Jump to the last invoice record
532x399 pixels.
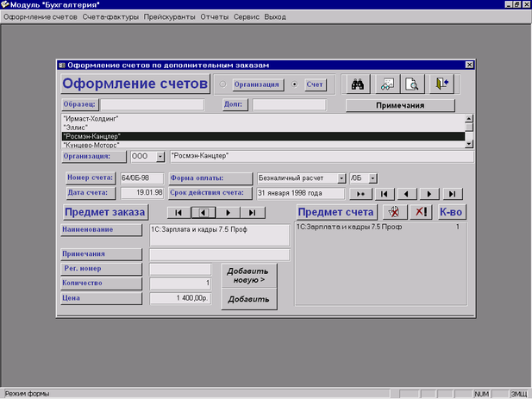click(x=452, y=194)
